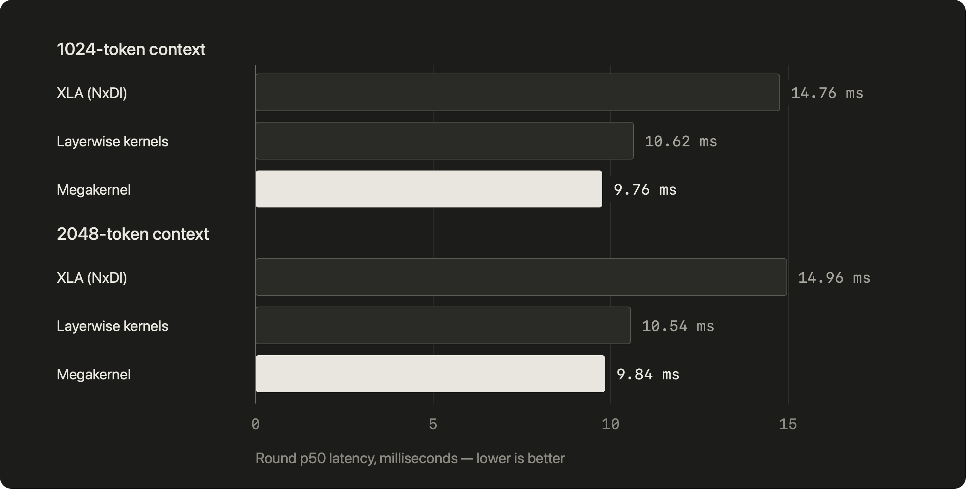Select the 10.62 ms Layerwise kernels bar
The height and width of the screenshot is (503, 980).
click(444, 141)
